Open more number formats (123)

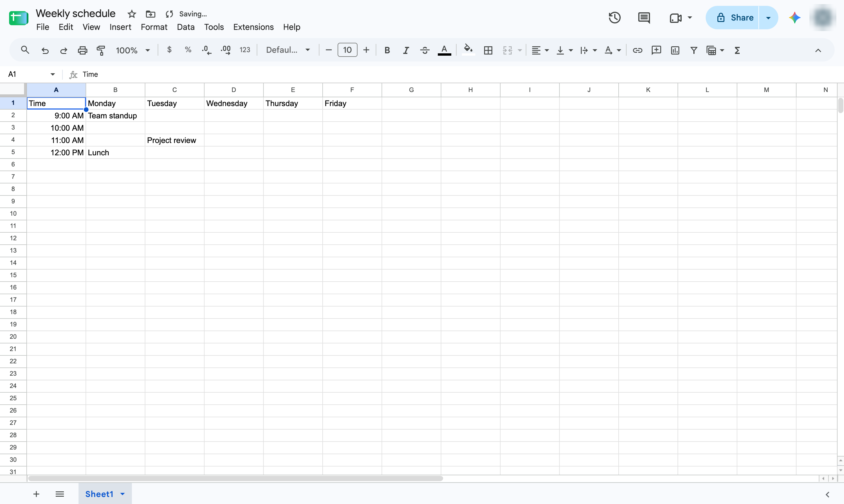click(x=244, y=50)
